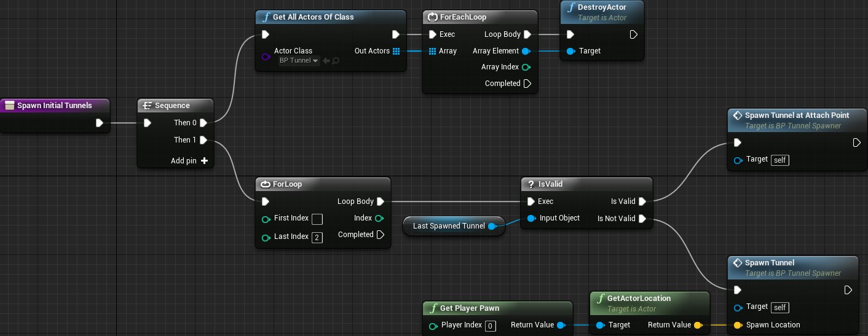868x336 pixels.
Task: Select the DestroyActor node title
Action: coord(602,7)
